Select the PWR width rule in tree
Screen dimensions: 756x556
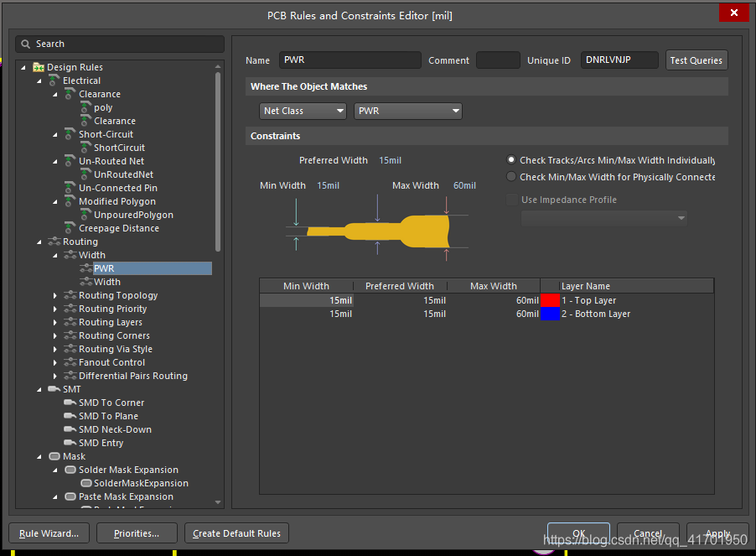(x=104, y=268)
